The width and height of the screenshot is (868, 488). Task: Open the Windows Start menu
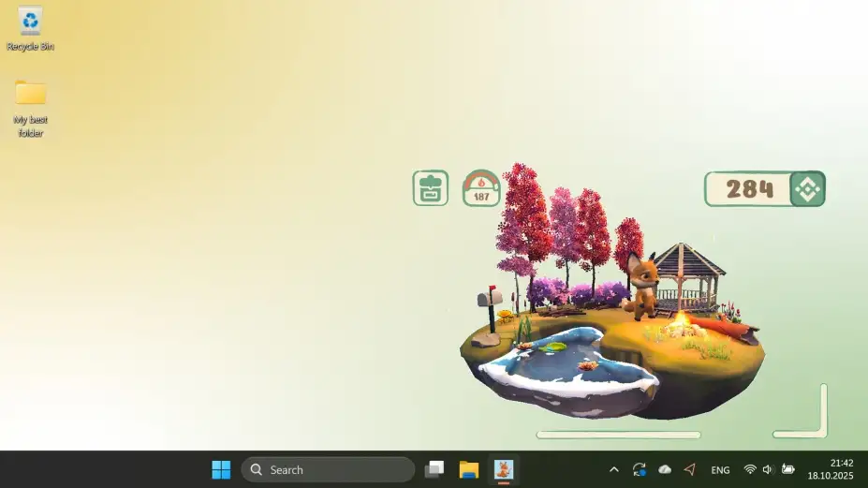click(x=221, y=469)
